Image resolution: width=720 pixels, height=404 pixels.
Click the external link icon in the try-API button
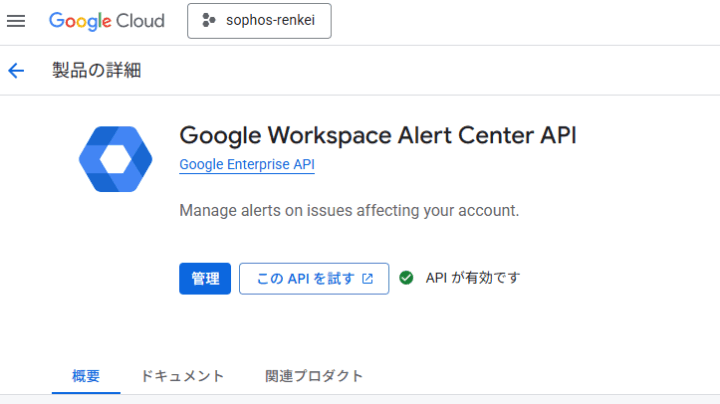(x=368, y=279)
